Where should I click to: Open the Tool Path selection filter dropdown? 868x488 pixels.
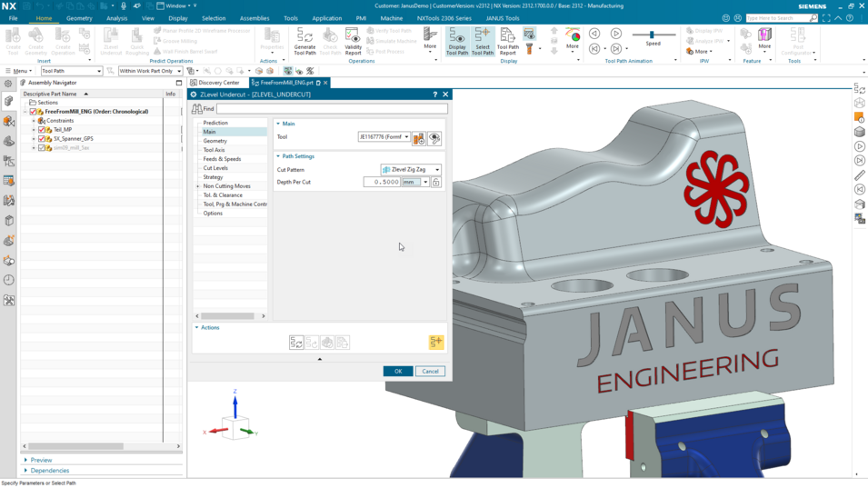pos(72,71)
